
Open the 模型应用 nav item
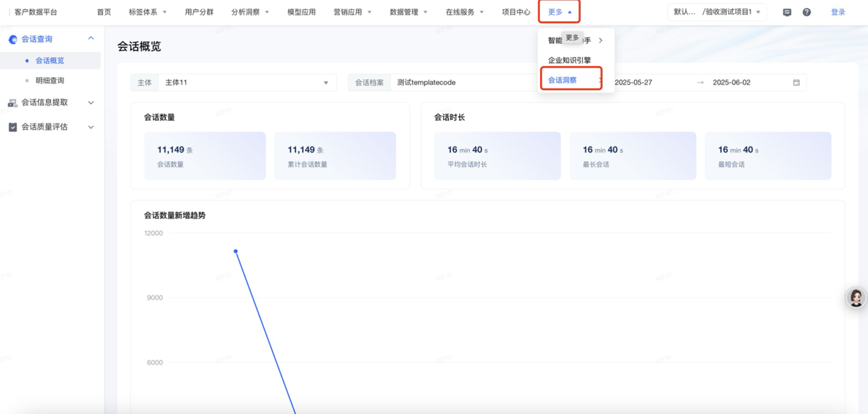pos(302,12)
